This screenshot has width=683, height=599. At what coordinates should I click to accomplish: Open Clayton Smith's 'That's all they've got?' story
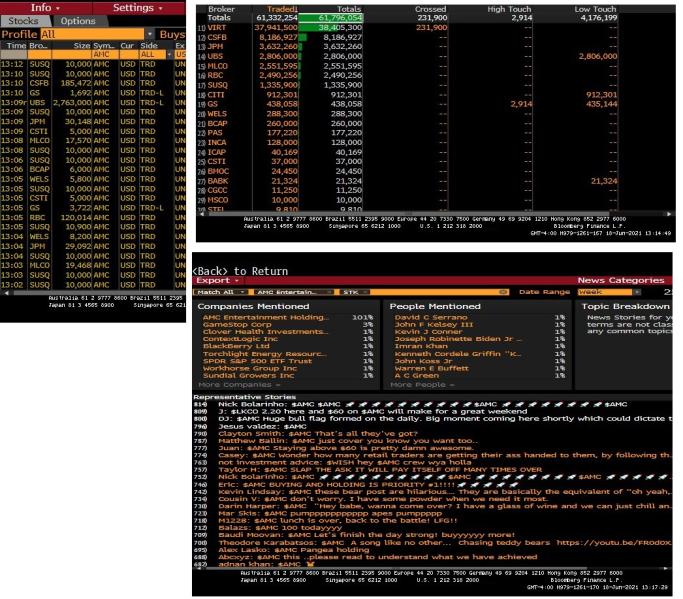pyautogui.click(x=318, y=433)
